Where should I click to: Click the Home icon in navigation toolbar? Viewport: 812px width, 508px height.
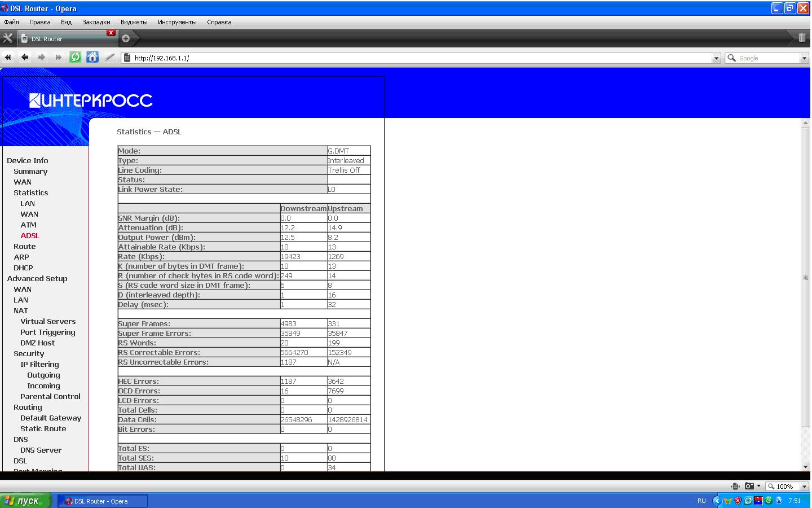(x=92, y=58)
